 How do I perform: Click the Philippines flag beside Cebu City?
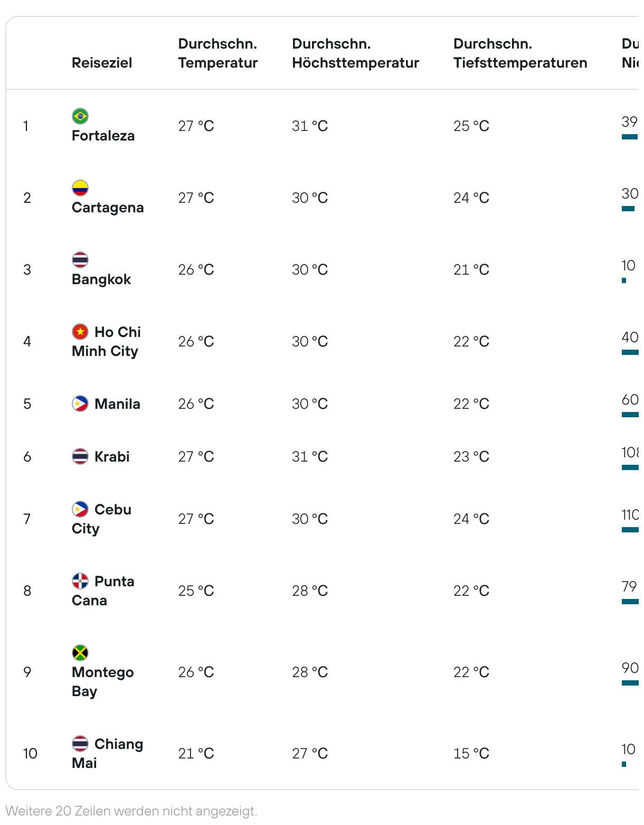pyautogui.click(x=80, y=509)
